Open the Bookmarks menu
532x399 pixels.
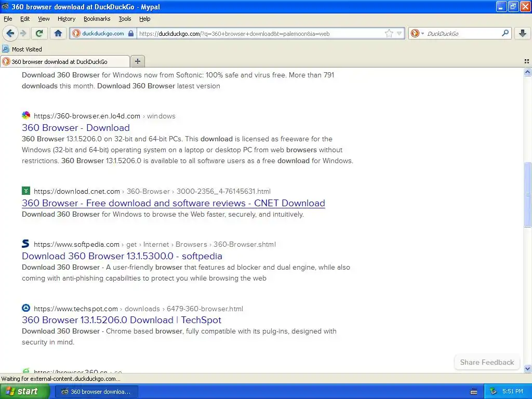tap(97, 19)
